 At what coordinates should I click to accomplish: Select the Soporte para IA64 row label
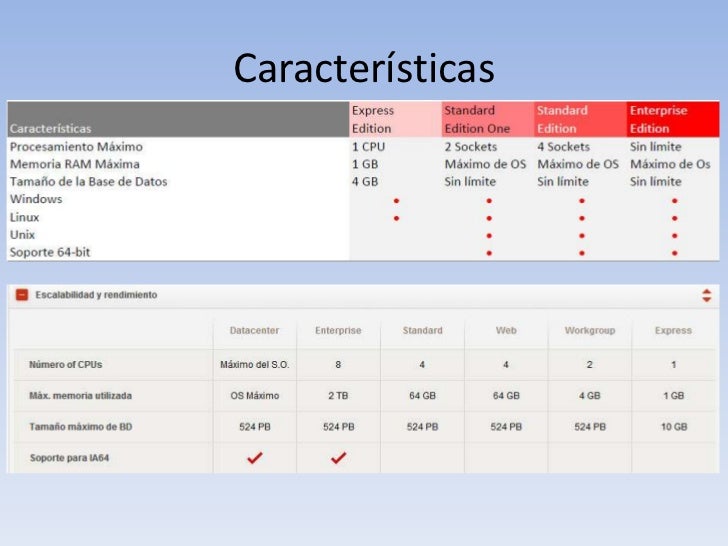click(70, 458)
